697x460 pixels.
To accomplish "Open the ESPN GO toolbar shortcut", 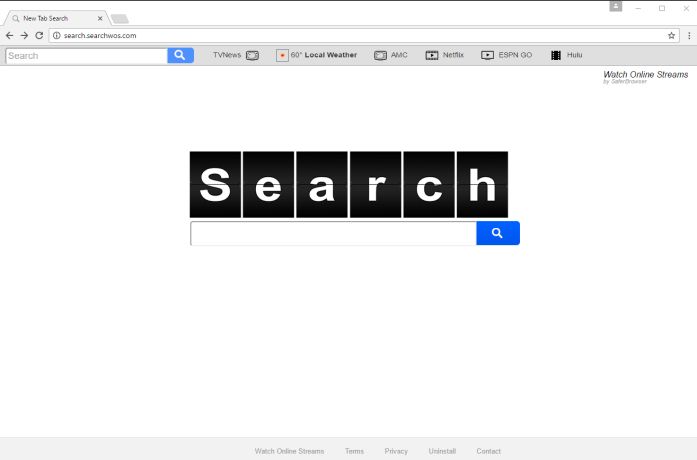I will (x=507, y=55).
